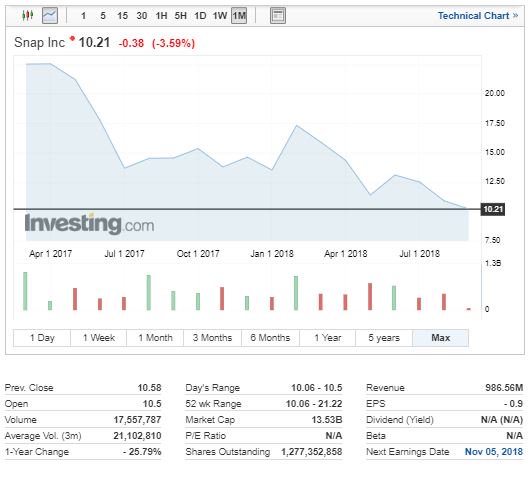Switch to candlestick chart type icon

tap(27, 16)
